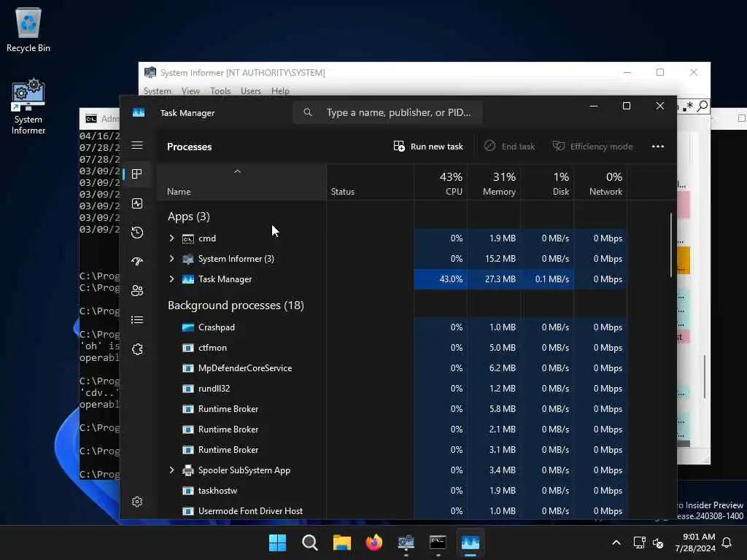Screen dimensions: 747x560
Task: Click System Informer regex search option icon
Action: click(688, 106)
